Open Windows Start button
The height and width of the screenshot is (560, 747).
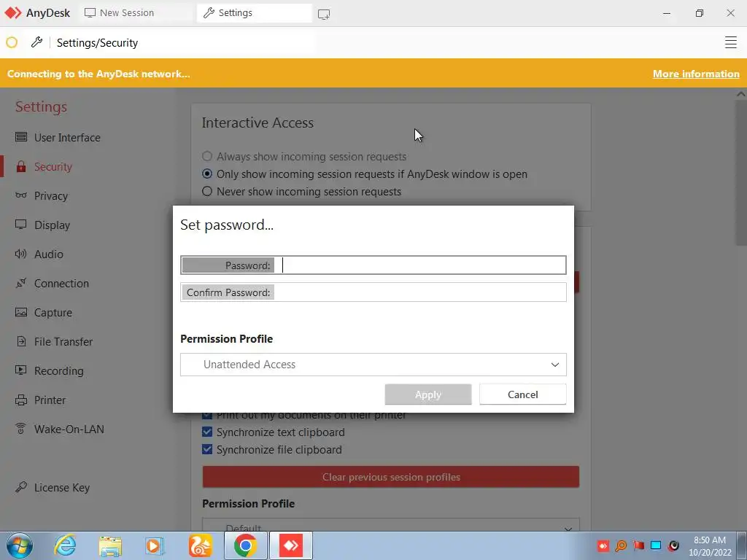20,545
